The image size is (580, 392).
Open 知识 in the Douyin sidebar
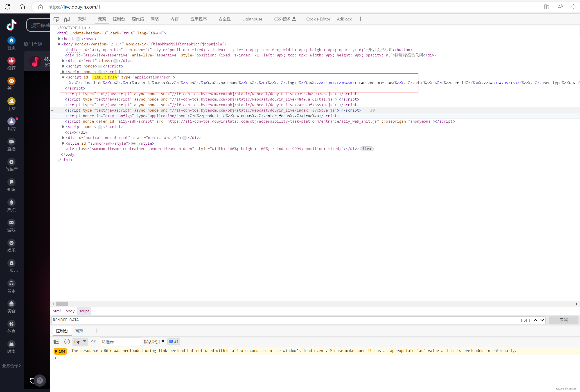[x=11, y=185]
